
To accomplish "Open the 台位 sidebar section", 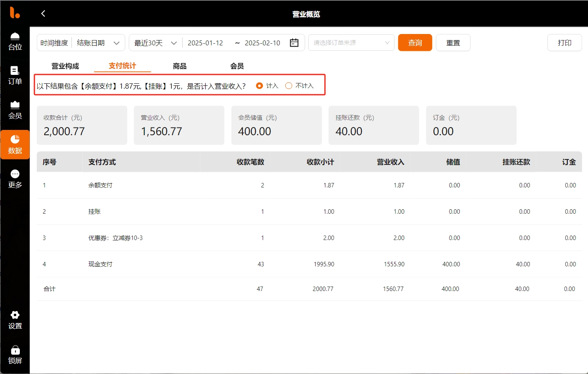I will click(15, 42).
